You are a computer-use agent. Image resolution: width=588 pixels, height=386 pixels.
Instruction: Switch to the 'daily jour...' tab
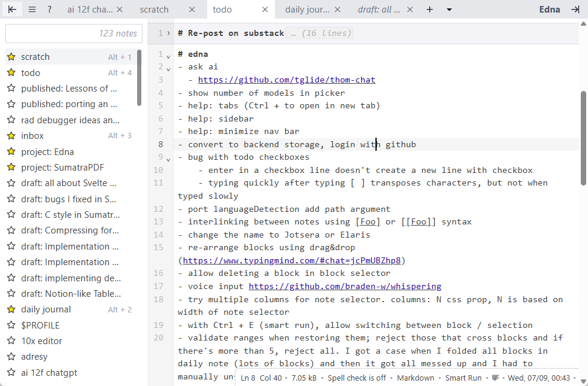click(x=307, y=10)
